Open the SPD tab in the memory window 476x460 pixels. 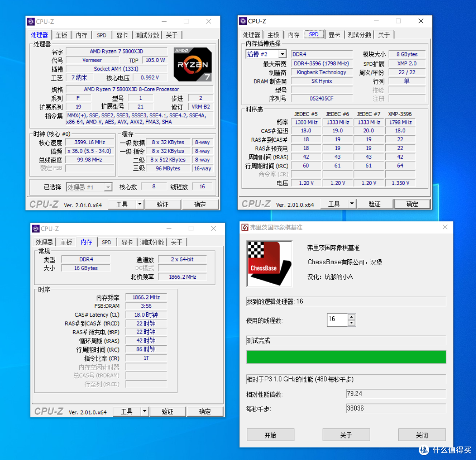point(107,243)
